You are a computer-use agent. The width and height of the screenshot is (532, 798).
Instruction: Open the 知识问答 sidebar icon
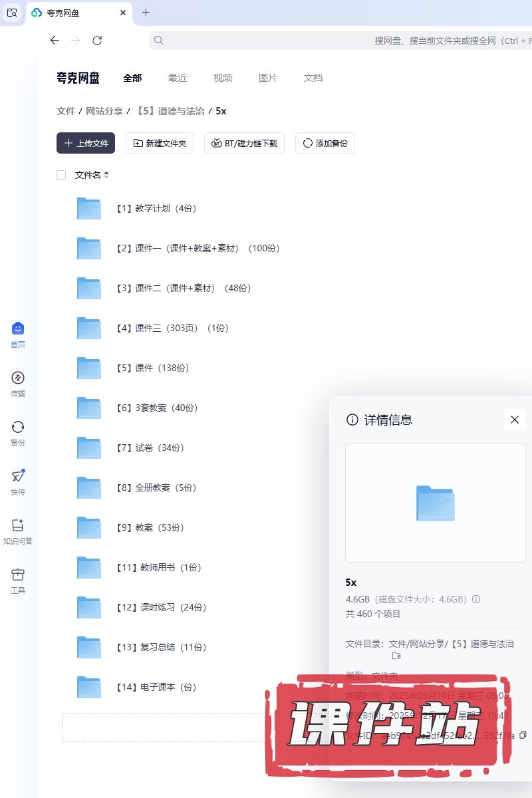click(18, 525)
